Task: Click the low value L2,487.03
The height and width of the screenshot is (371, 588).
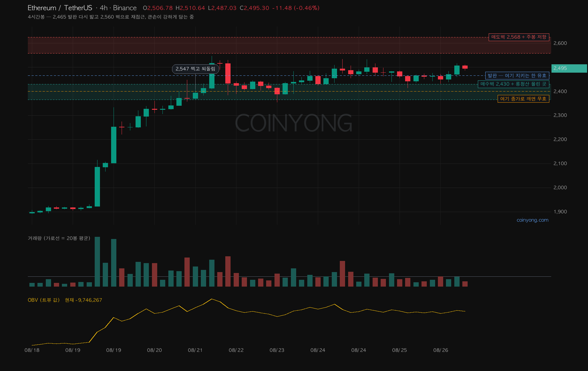Action: (222, 8)
